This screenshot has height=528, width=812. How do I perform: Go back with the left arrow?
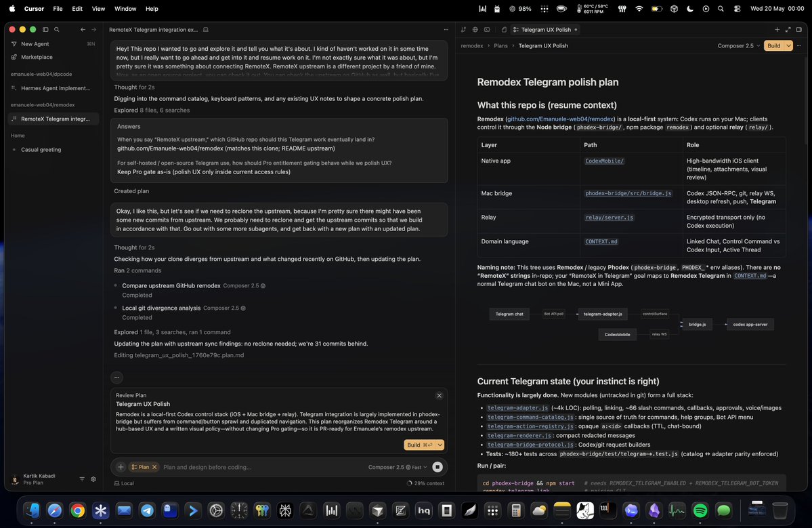click(x=83, y=30)
